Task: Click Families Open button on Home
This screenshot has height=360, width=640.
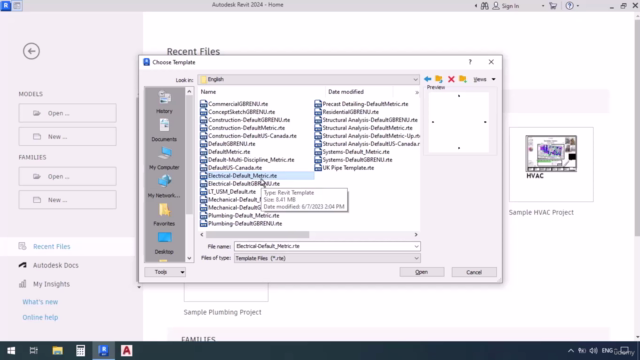Action: (x=67, y=176)
